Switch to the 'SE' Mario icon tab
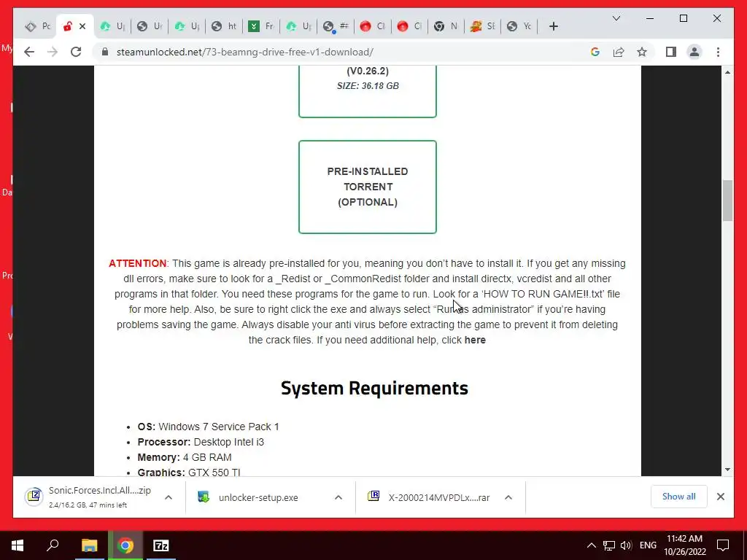Screen dimensions: 747x560 click(483, 27)
